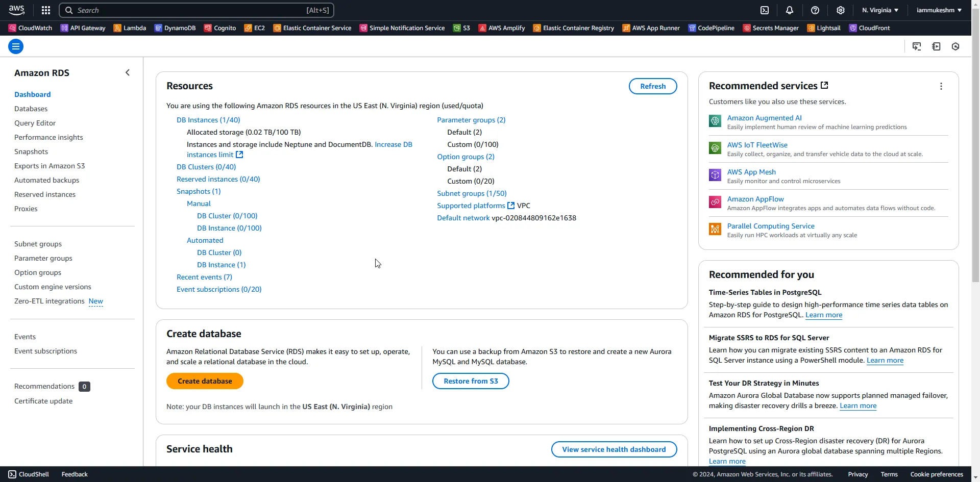This screenshot has width=980, height=482.
Task: Open the settings gear icon
Action: click(840, 10)
